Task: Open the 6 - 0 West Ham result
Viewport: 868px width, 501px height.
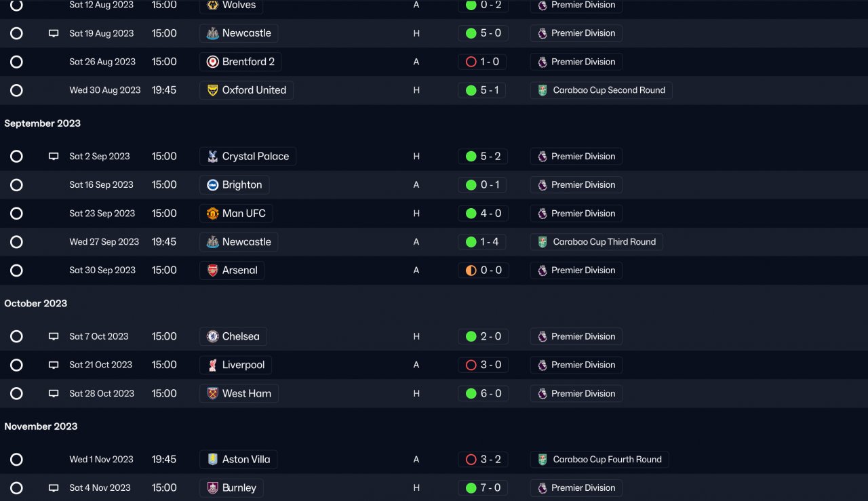Action: [x=483, y=394]
